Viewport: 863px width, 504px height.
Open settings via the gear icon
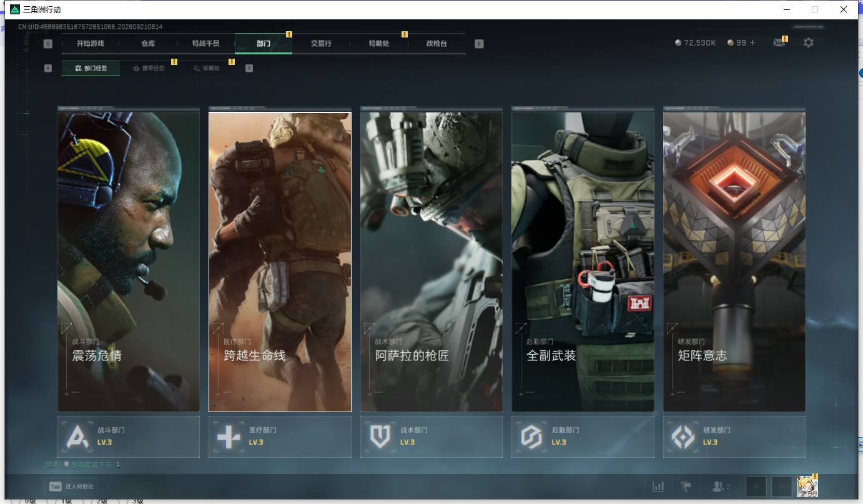[809, 42]
